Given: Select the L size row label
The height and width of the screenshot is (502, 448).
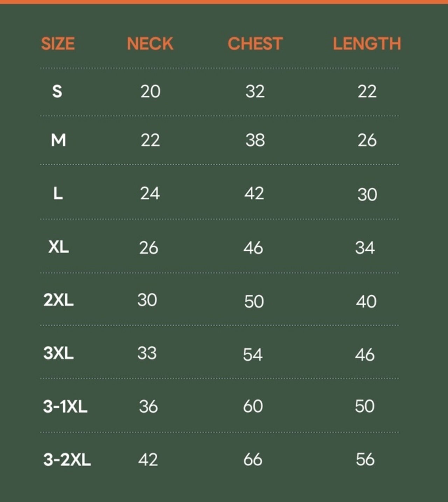Looking at the screenshot, I should (x=58, y=193).
